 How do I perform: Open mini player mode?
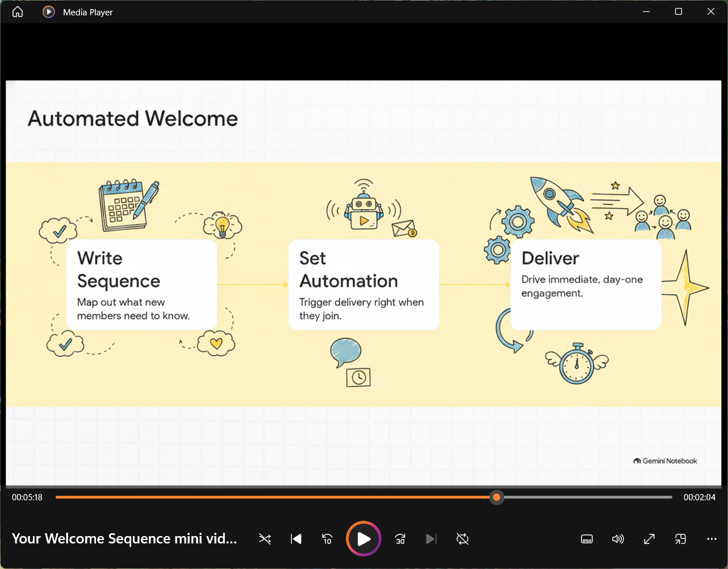point(680,539)
